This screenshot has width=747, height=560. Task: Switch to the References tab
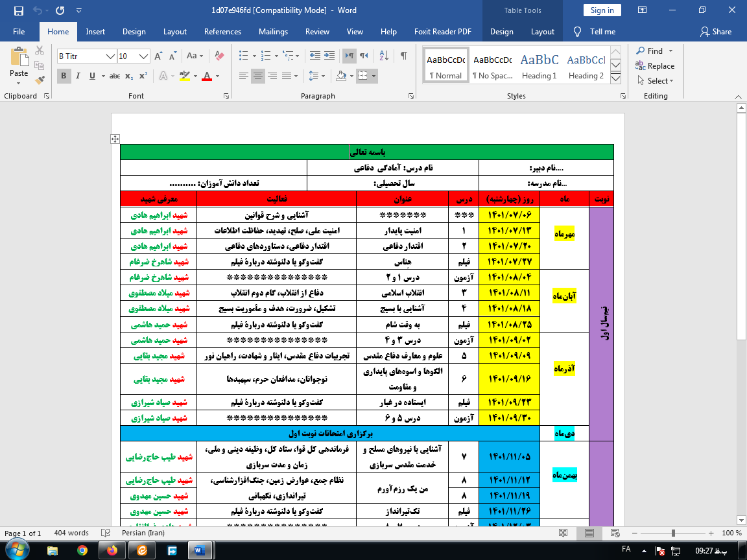pos(222,32)
